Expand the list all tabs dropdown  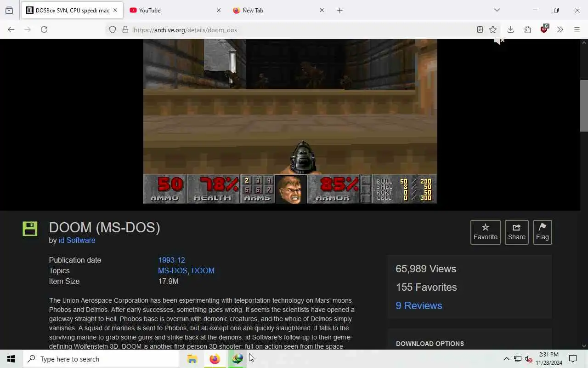pyautogui.click(x=497, y=10)
